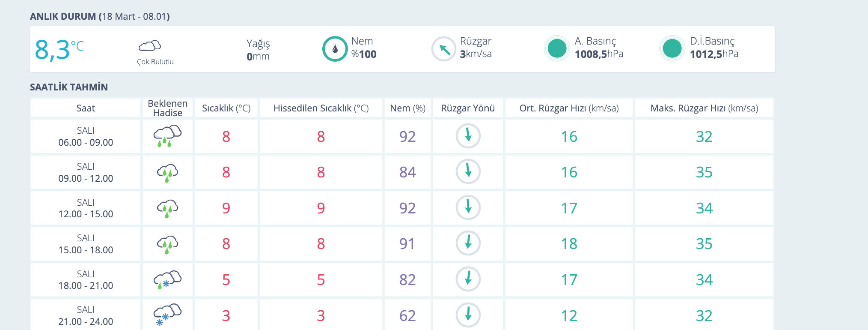
Task: Click the Ort. Rüzgar Hızı column header
Action: coord(569,108)
